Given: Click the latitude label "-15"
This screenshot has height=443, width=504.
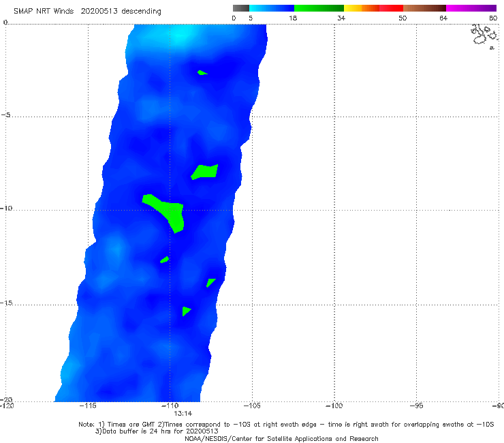Looking at the screenshot, I should (x=6, y=303).
